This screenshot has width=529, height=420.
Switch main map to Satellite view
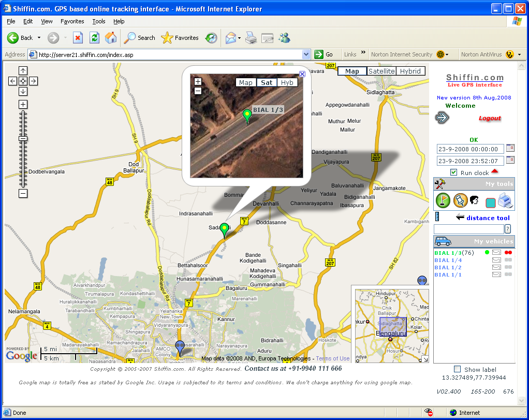[x=381, y=71]
